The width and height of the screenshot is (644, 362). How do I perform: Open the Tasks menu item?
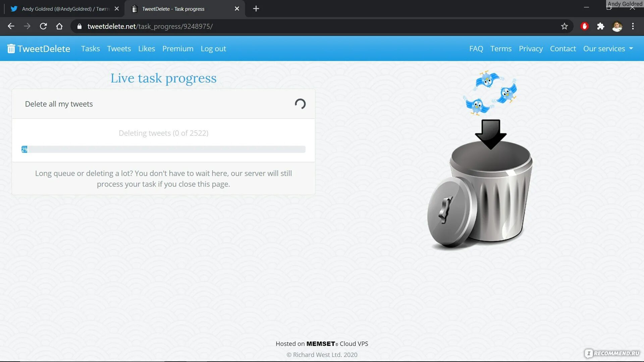point(90,49)
